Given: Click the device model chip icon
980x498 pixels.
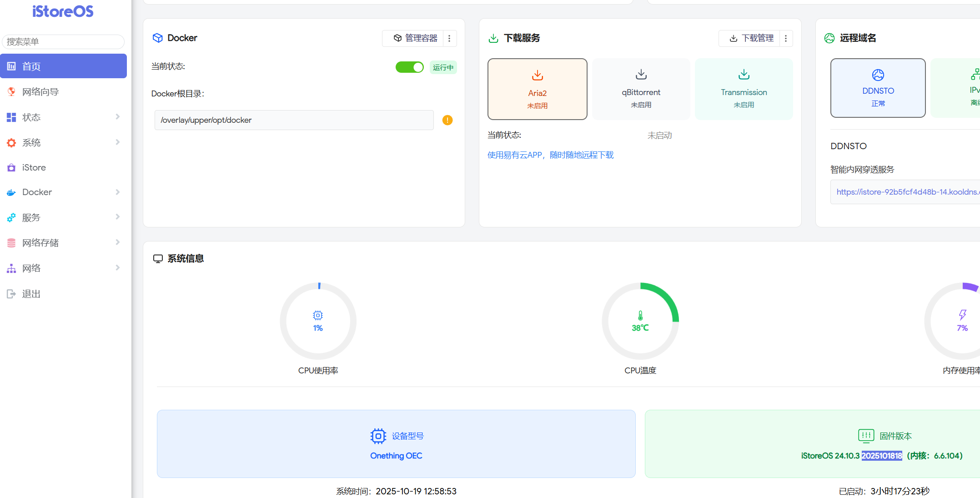Looking at the screenshot, I should tap(378, 436).
